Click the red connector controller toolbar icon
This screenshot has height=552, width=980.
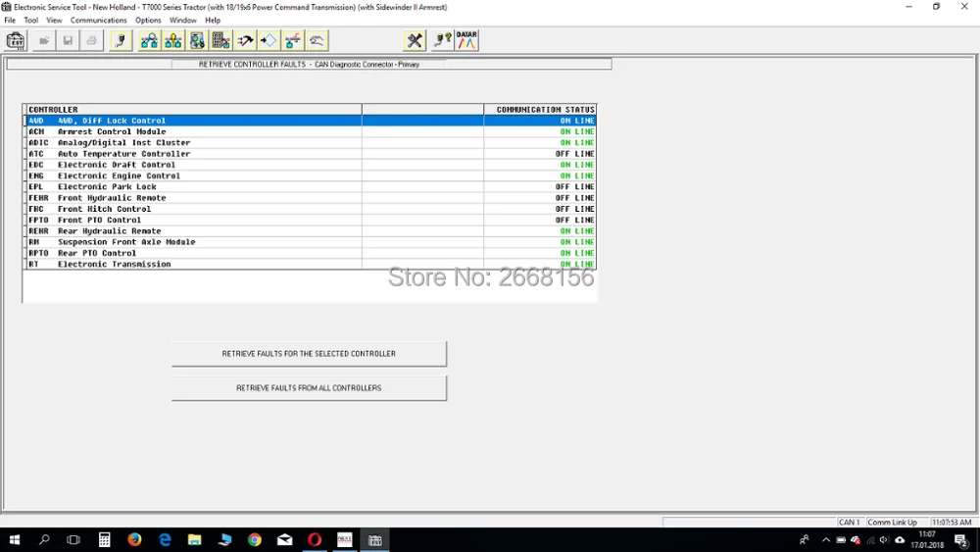coord(292,41)
